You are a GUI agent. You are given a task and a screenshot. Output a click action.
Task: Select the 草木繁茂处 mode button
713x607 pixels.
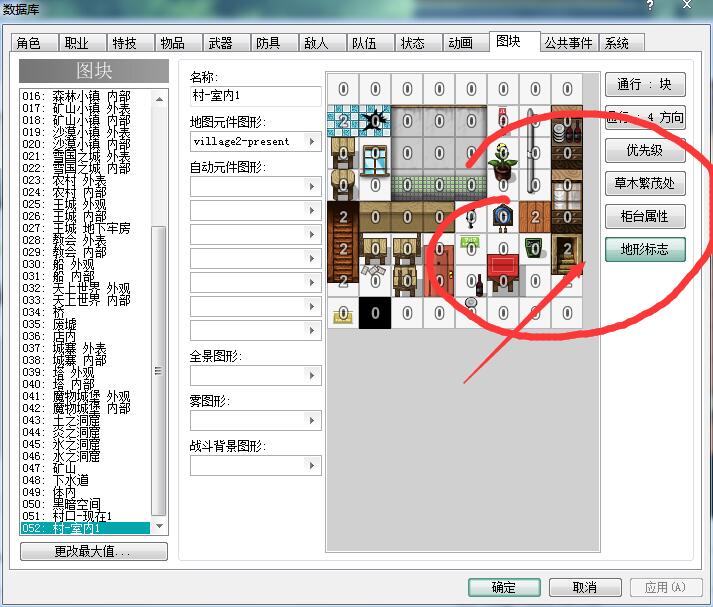tap(645, 183)
